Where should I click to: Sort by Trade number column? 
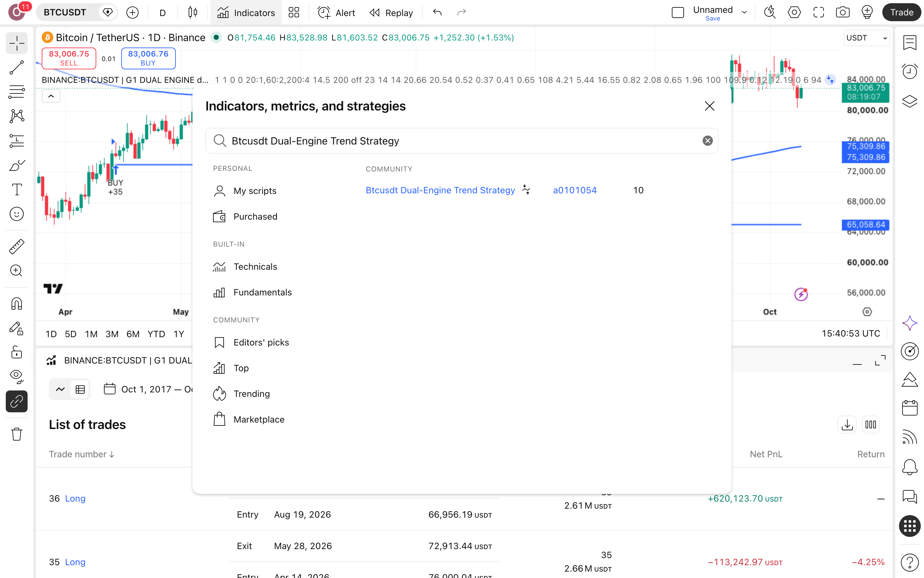(x=81, y=454)
